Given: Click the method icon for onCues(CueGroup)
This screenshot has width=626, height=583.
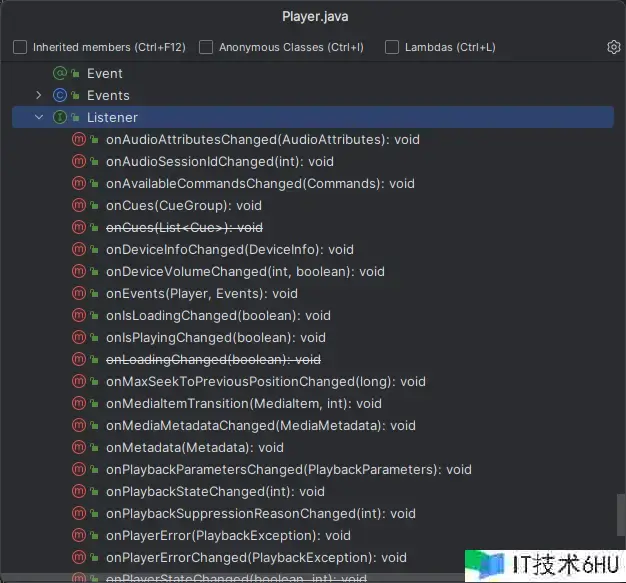Looking at the screenshot, I should point(79,205).
